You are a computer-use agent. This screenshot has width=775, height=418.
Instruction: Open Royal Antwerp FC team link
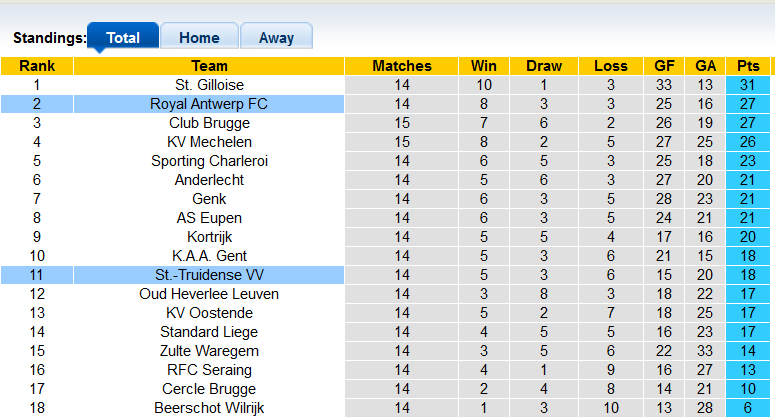tap(209, 104)
